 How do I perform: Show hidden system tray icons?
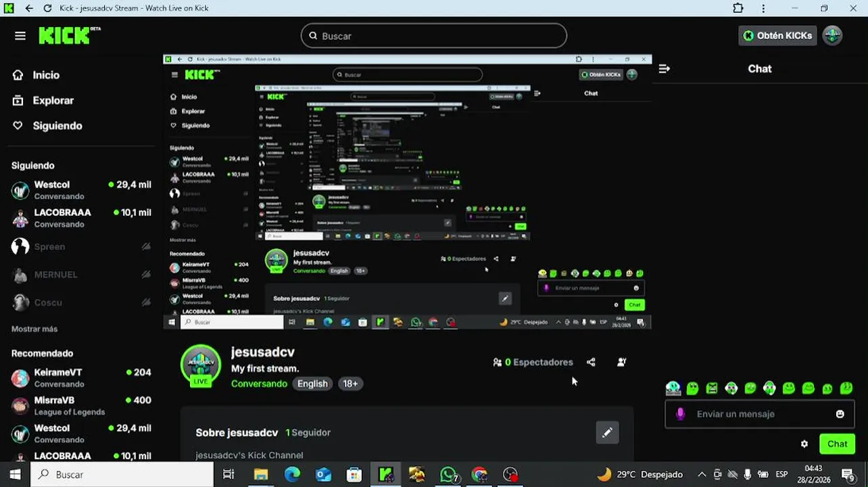(702, 474)
